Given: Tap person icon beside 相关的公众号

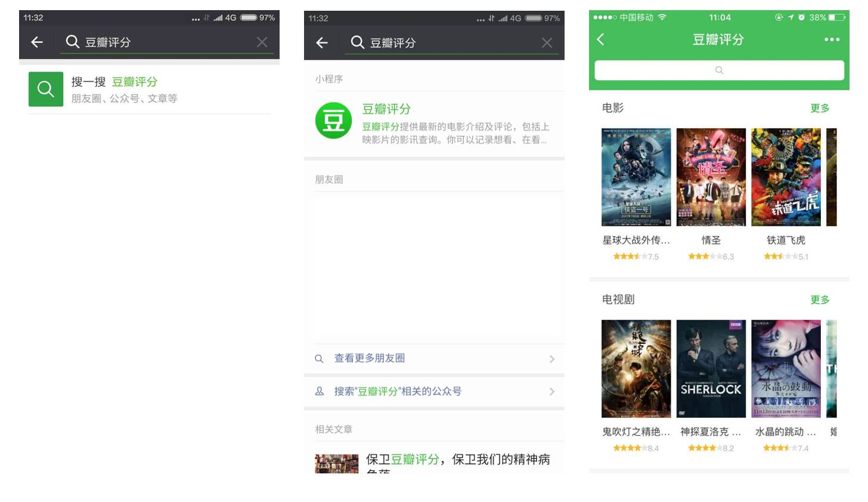Looking at the screenshot, I should [320, 391].
